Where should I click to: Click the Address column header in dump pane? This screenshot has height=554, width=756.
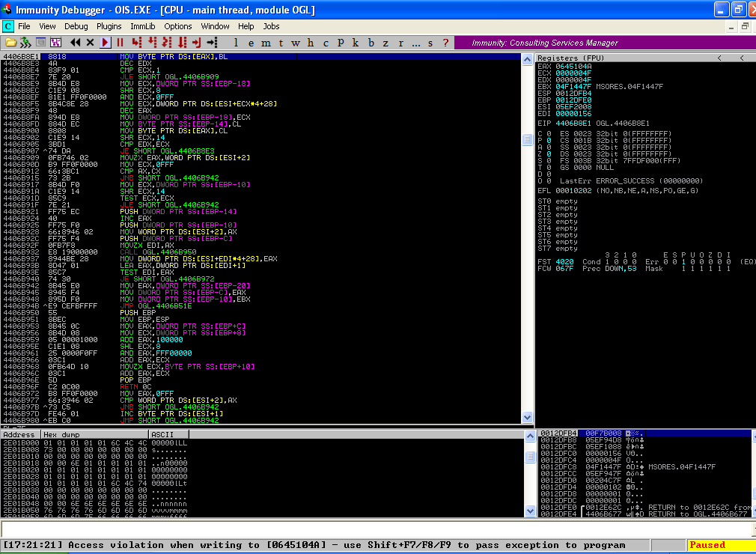tap(21, 434)
